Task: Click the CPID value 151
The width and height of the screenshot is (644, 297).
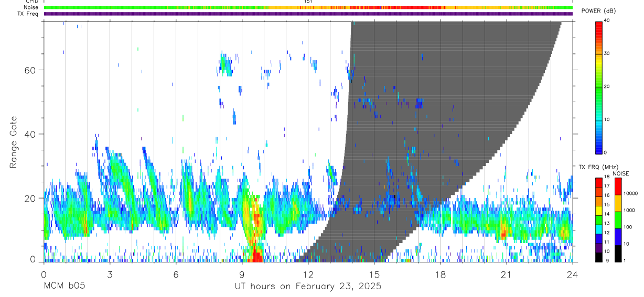Action: point(308,2)
